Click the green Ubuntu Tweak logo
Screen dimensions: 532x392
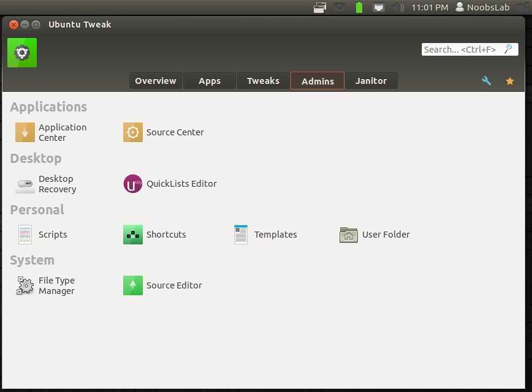(22, 53)
